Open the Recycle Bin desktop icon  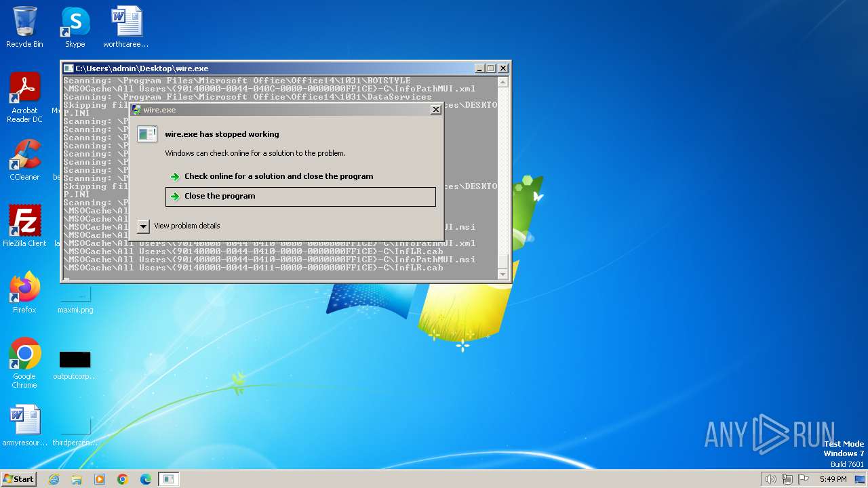[24, 27]
